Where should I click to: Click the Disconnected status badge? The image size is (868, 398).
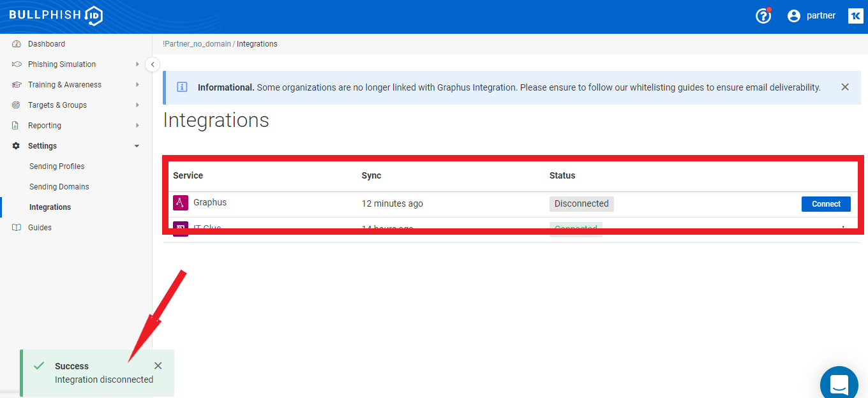coord(581,203)
